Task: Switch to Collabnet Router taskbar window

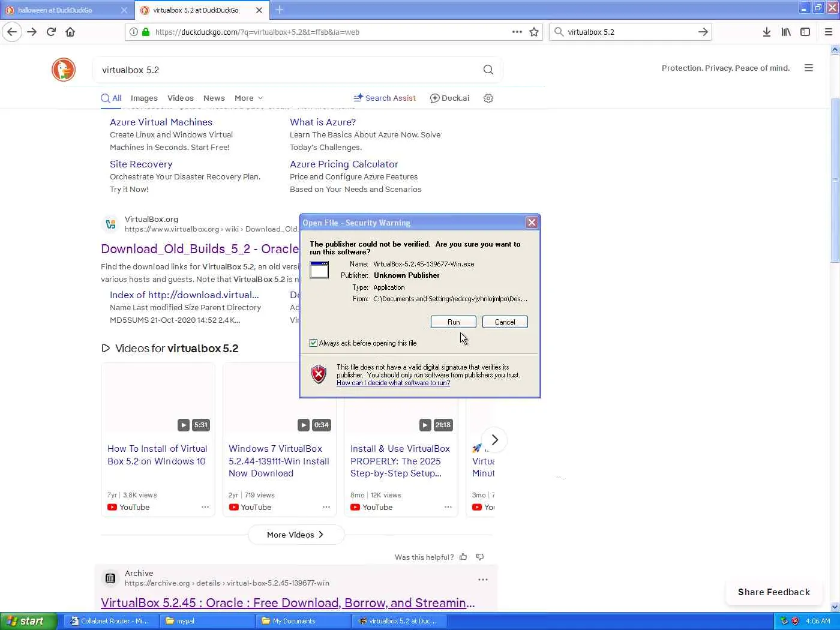Action: coord(110,621)
